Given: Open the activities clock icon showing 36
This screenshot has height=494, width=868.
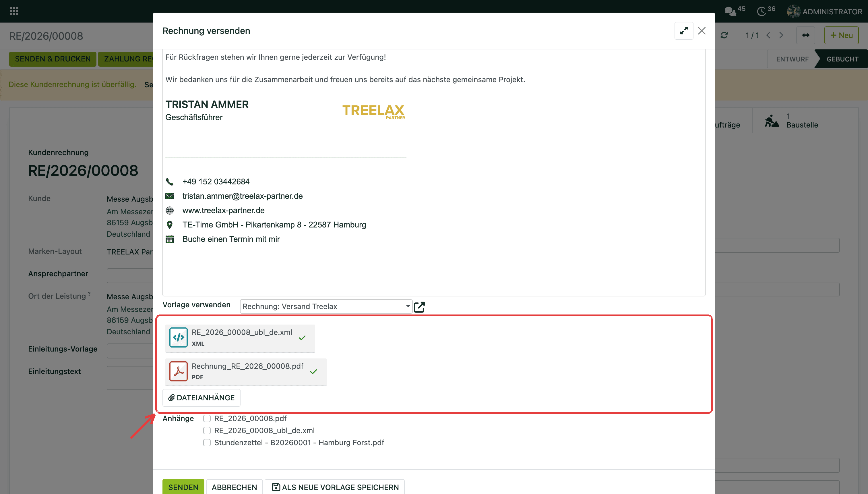Looking at the screenshot, I should pos(766,11).
